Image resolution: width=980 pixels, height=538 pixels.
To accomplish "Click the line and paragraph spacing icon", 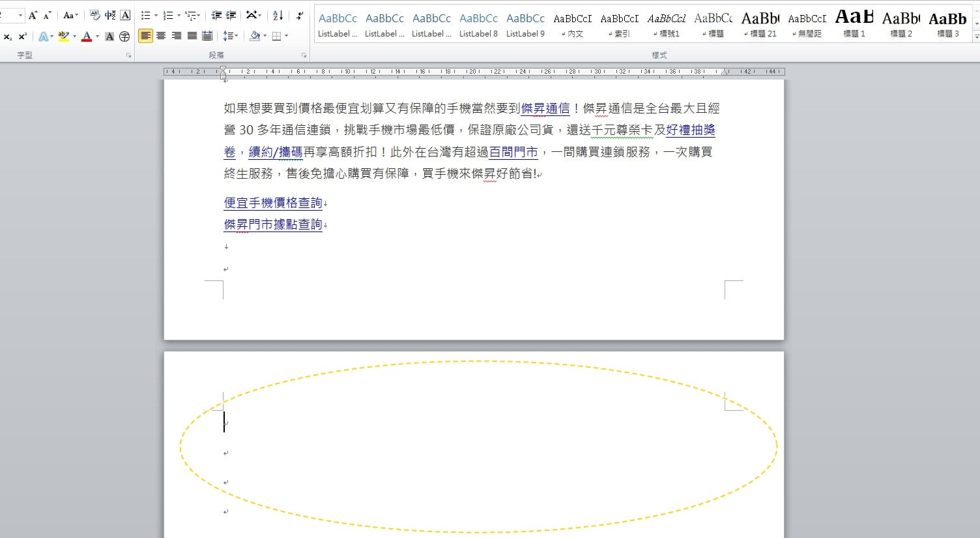I will click(228, 37).
